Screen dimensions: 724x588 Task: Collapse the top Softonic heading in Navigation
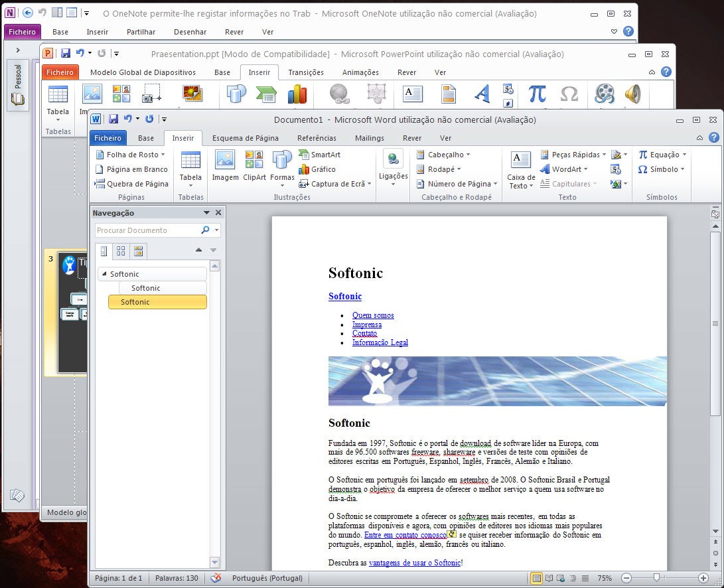[104, 275]
